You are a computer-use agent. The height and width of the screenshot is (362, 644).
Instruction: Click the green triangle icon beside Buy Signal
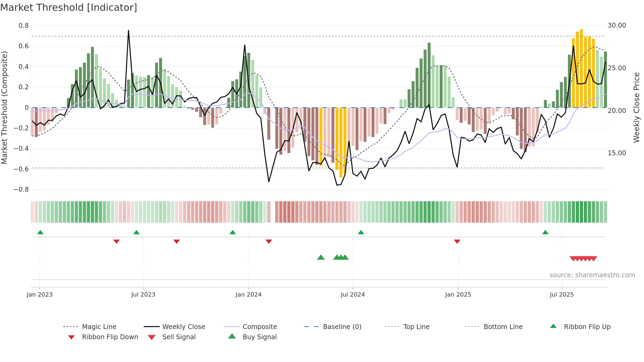pos(232,336)
